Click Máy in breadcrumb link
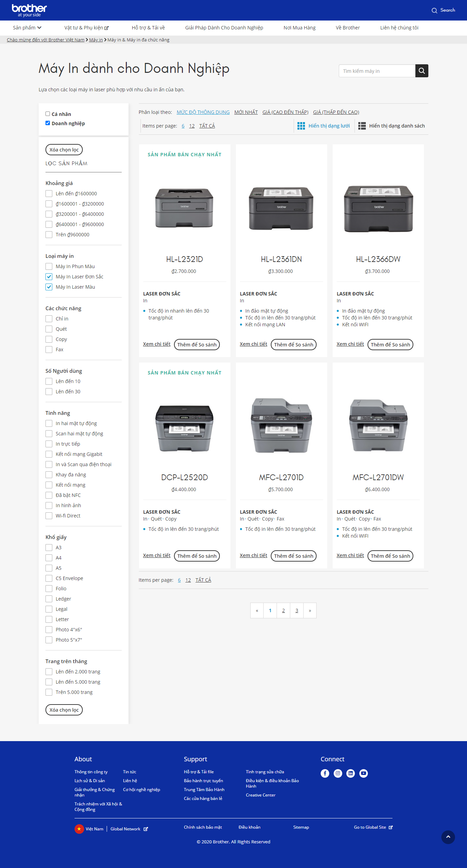 (96, 40)
